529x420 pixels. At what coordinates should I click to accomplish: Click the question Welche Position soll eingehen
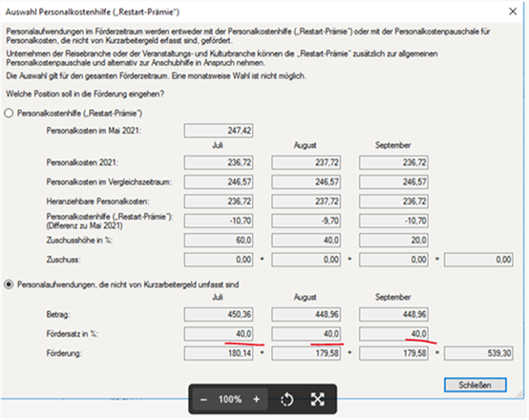pos(85,94)
